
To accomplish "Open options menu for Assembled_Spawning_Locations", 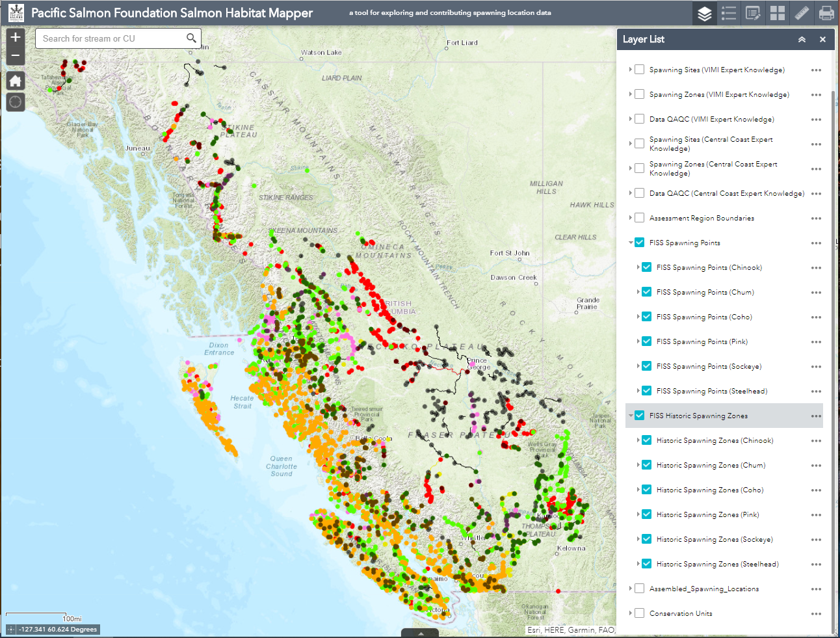I will coord(816,589).
